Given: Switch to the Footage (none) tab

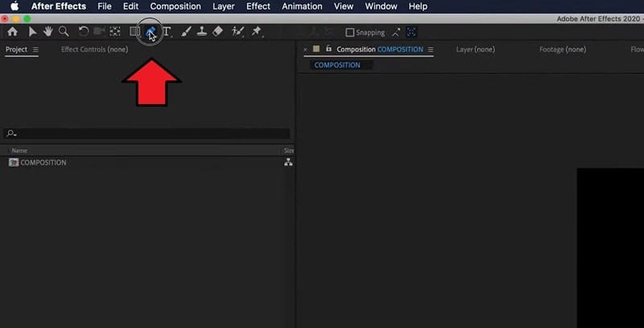Looking at the screenshot, I should pos(563,49).
